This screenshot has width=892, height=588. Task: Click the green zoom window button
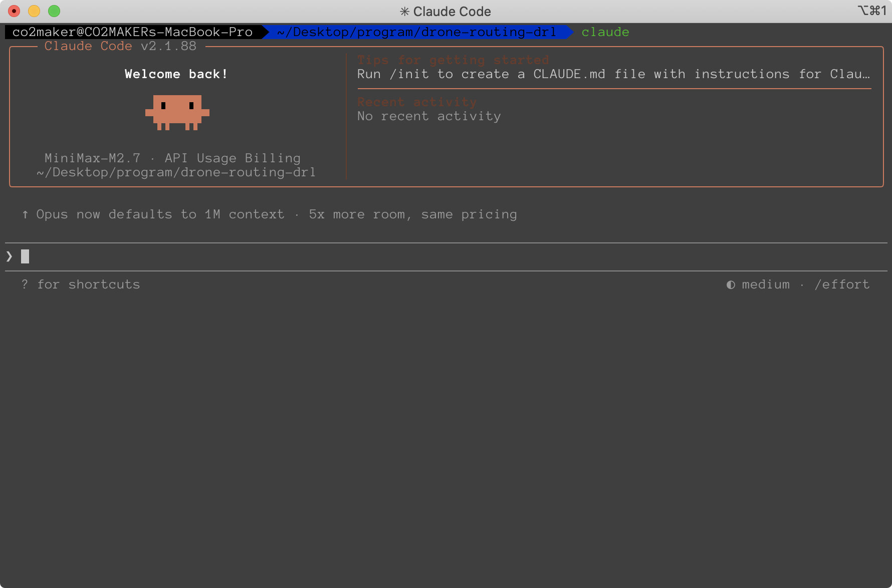[54, 11]
